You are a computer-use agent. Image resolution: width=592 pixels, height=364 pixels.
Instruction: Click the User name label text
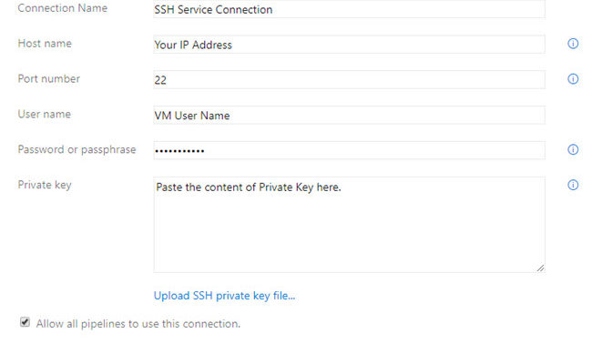coord(45,114)
